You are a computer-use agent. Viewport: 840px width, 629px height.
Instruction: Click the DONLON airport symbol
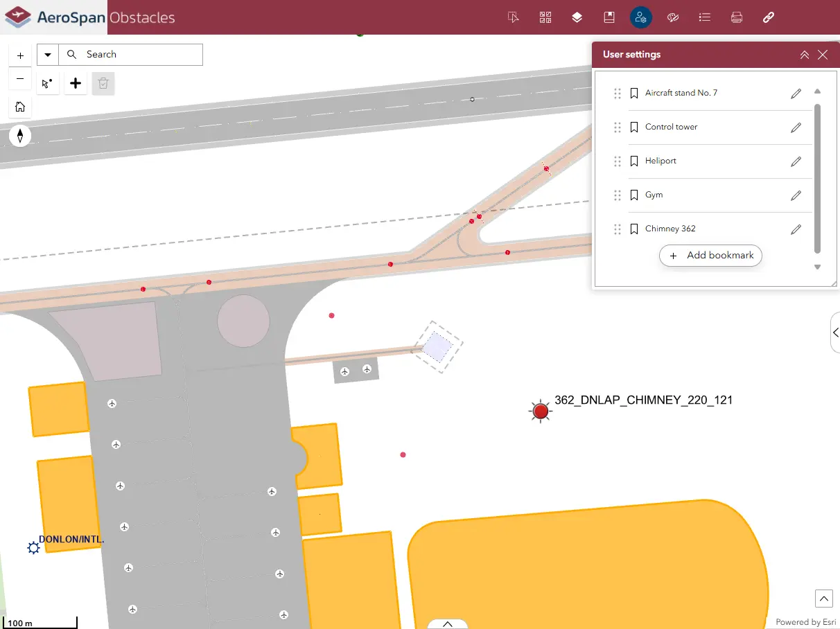(33, 548)
